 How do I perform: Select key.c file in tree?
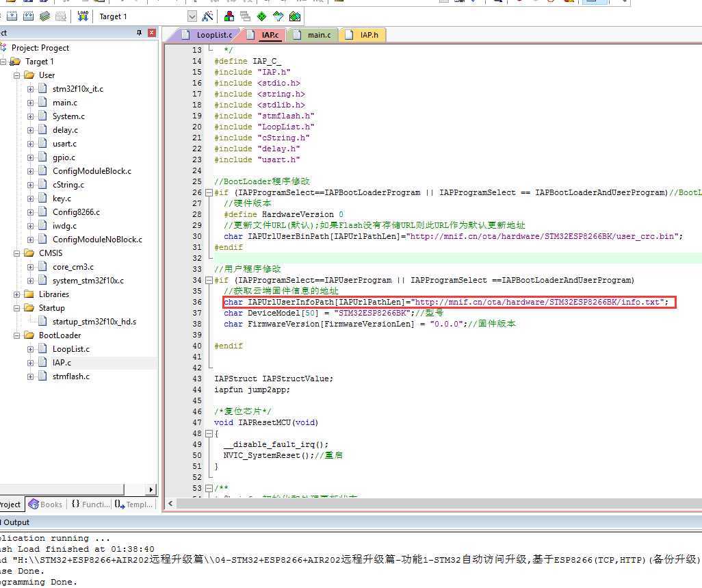(62, 199)
